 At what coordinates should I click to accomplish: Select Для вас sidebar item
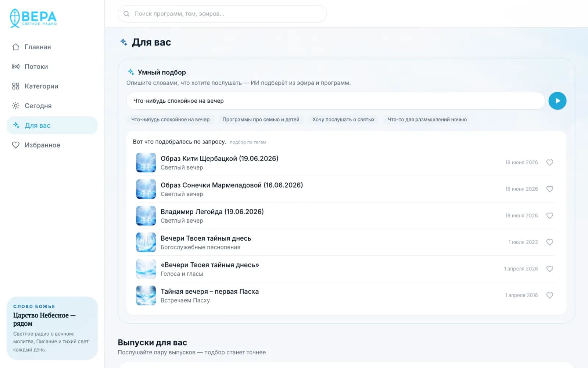click(52, 125)
